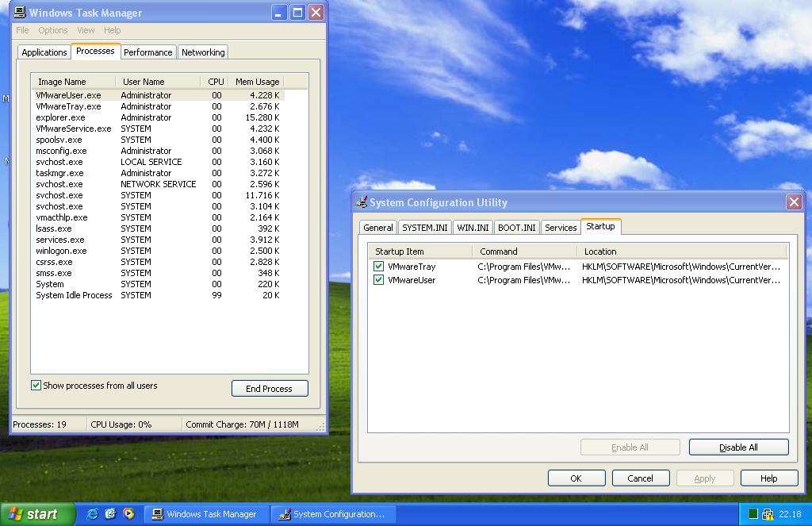This screenshot has height=526, width=812.
Task: Select the taskmgr.exe process
Action: pyautogui.click(x=159, y=173)
